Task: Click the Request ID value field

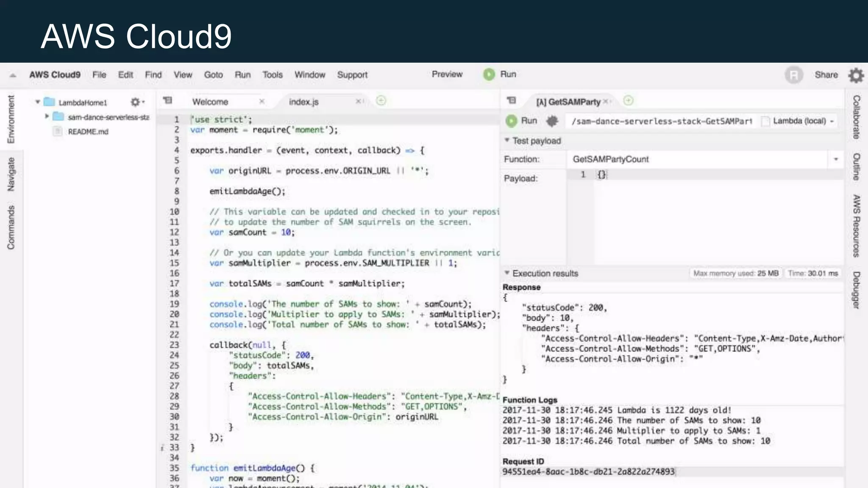Action: 588,471
